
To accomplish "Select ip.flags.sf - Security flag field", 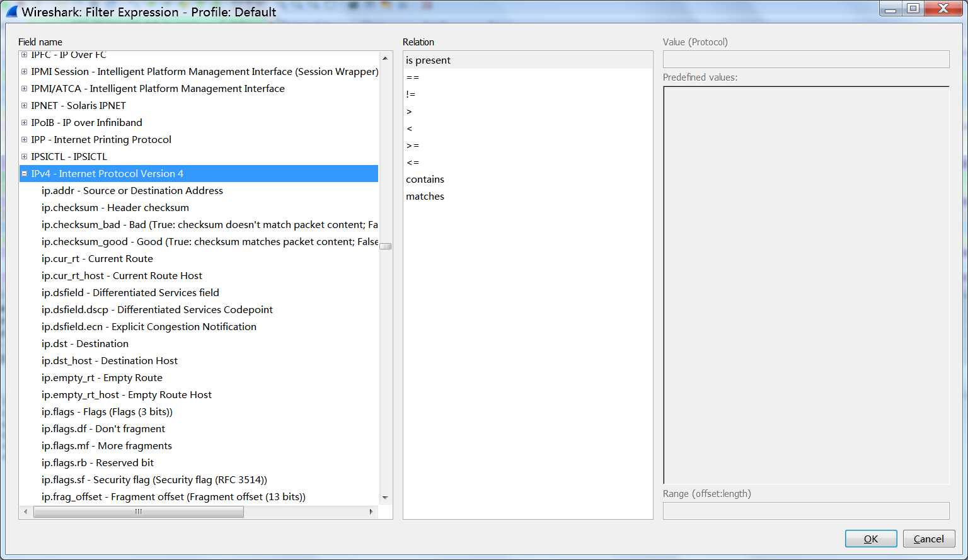I will coord(154,480).
